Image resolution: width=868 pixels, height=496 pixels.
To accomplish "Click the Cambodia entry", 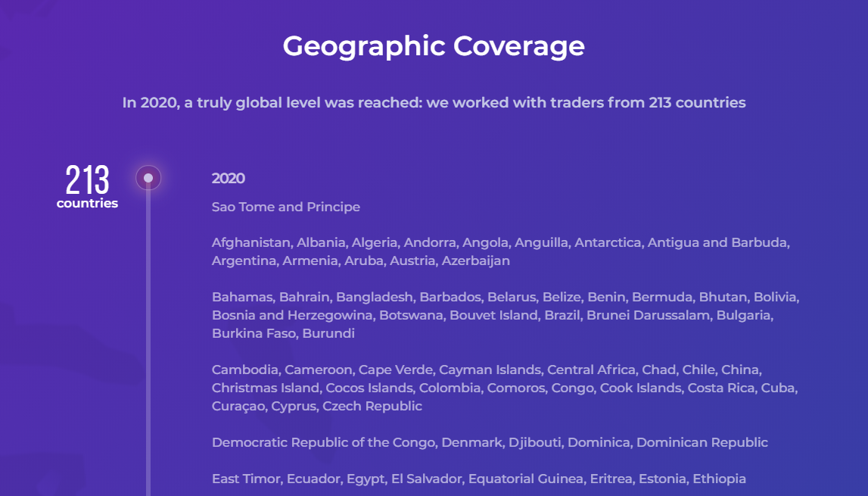I will click(x=245, y=370).
